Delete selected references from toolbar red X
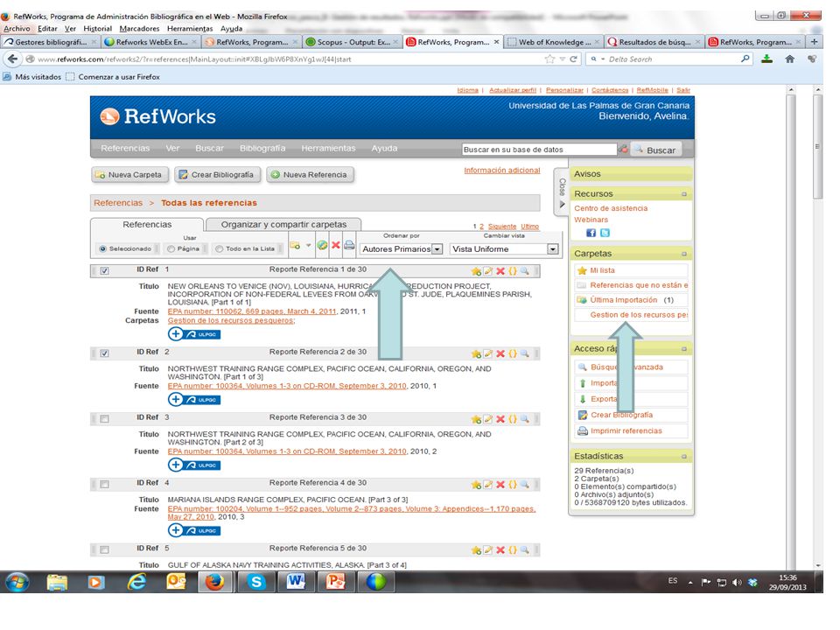The height and width of the screenshot is (630, 840). (x=336, y=245)
